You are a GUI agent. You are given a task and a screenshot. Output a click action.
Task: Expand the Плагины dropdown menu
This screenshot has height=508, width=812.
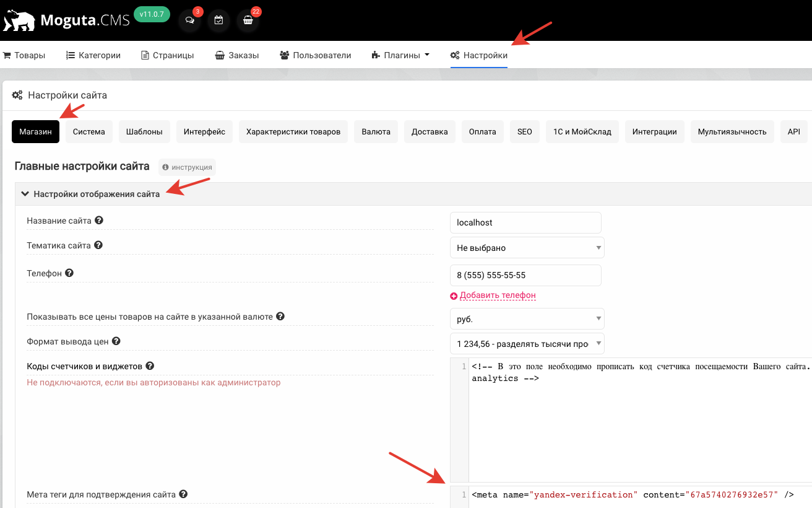(x=400, y=55)
